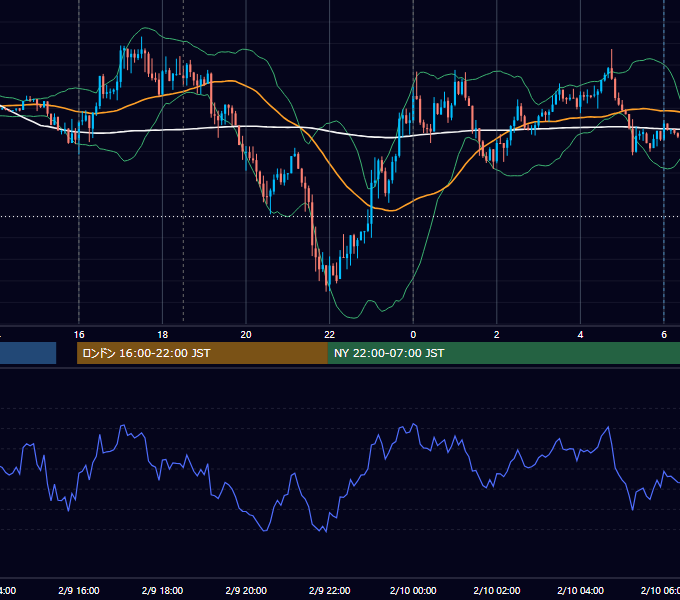Image resolution: width=680 pixels, height=600 pixels.
Task: Click the hour label 18 on time axis
Action: click(163, 335)
